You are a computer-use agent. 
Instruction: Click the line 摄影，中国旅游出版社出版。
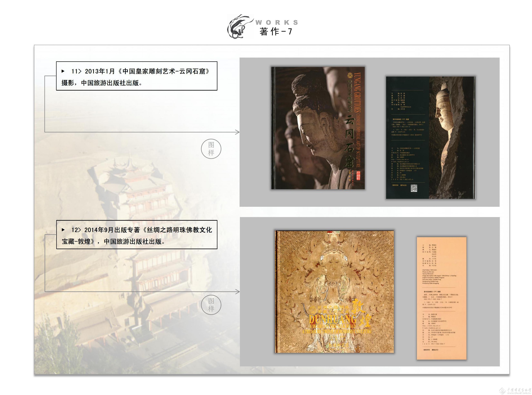pos(102,83)
